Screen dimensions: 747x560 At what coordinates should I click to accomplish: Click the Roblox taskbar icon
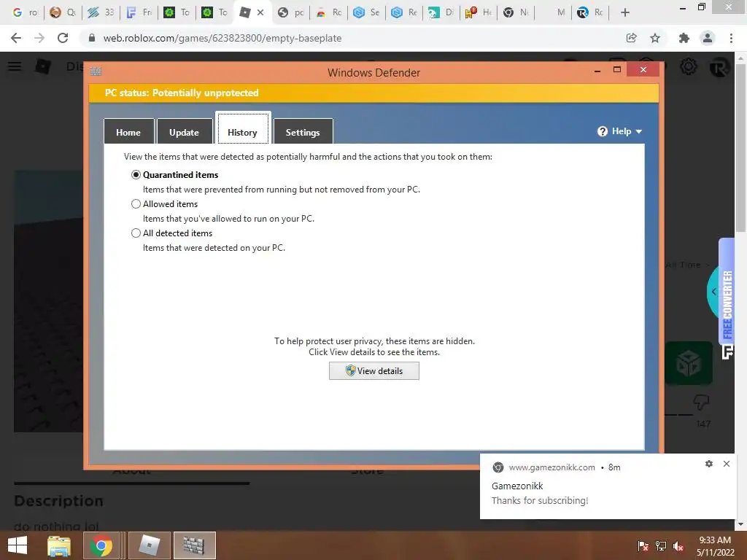(x=149, y=545)
